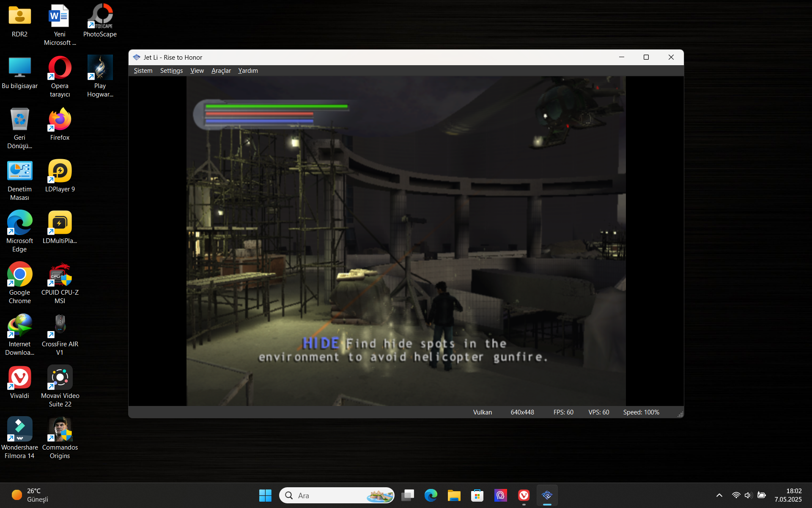Open Play Hogwarts shortcut on desktop
The height and width of the screenshot is (508, 812).
pos(100,76)
